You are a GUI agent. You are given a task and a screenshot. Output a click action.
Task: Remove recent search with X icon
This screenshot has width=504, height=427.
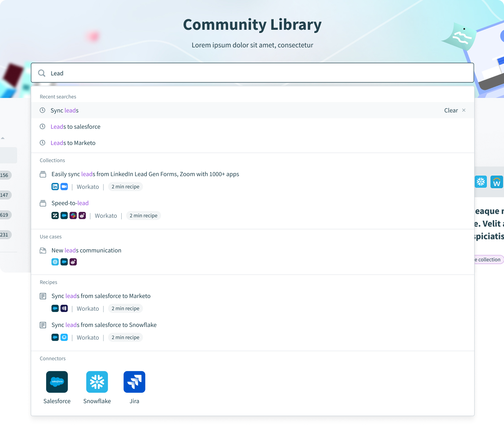[464, 110]
